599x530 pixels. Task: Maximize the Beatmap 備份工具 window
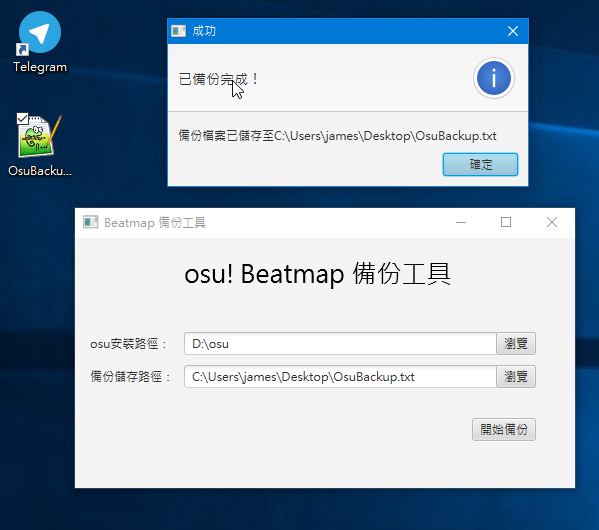click(506, 222)
